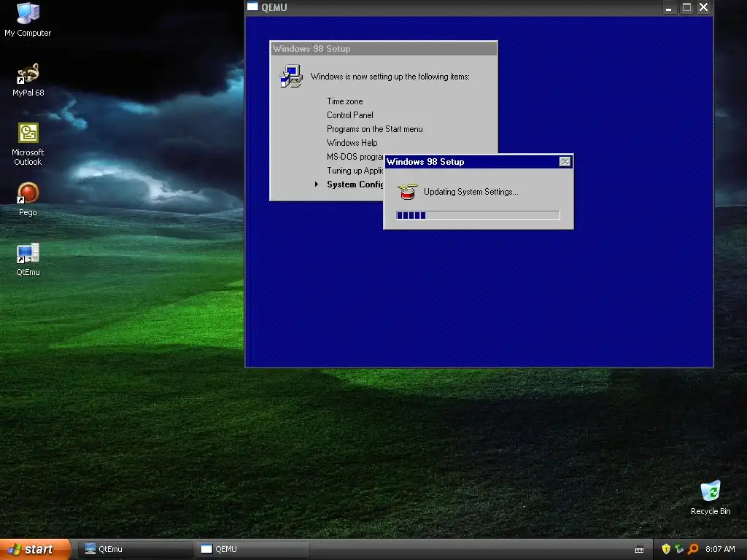Select the Recycle Bin icon
Viewport: 747px width, 560px height.
[x=711, y=497]
